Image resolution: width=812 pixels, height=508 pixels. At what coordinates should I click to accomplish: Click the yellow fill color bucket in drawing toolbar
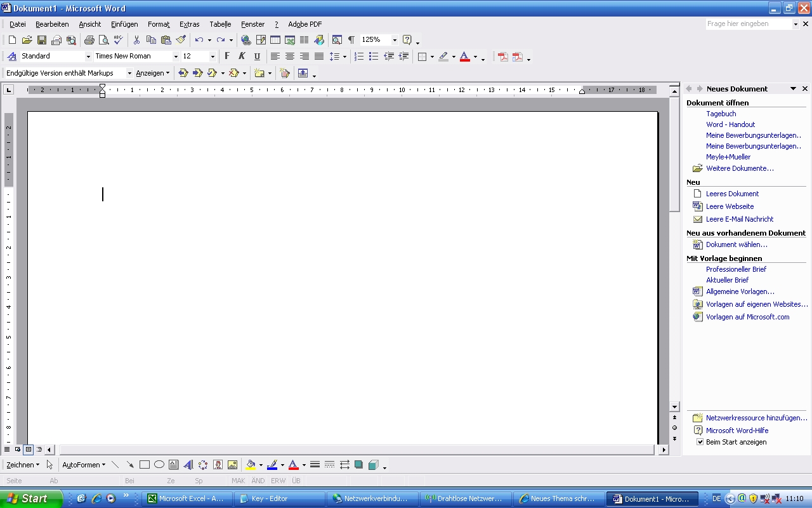(x=251, y=465)
